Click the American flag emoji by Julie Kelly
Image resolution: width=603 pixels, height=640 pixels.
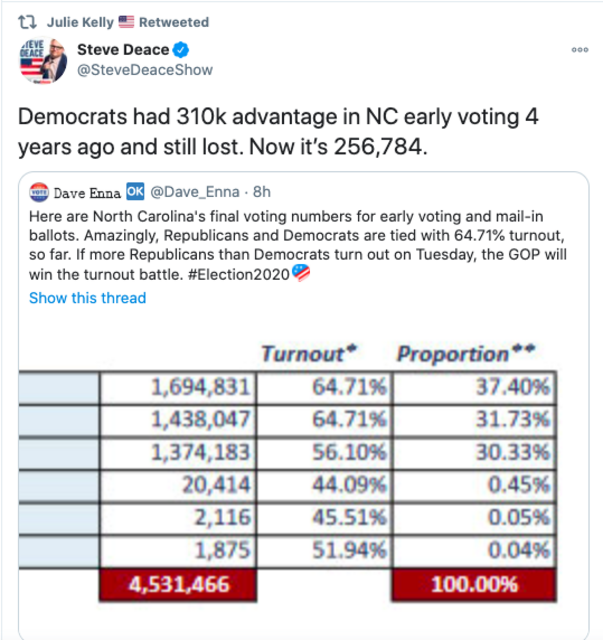pos(126,22)
